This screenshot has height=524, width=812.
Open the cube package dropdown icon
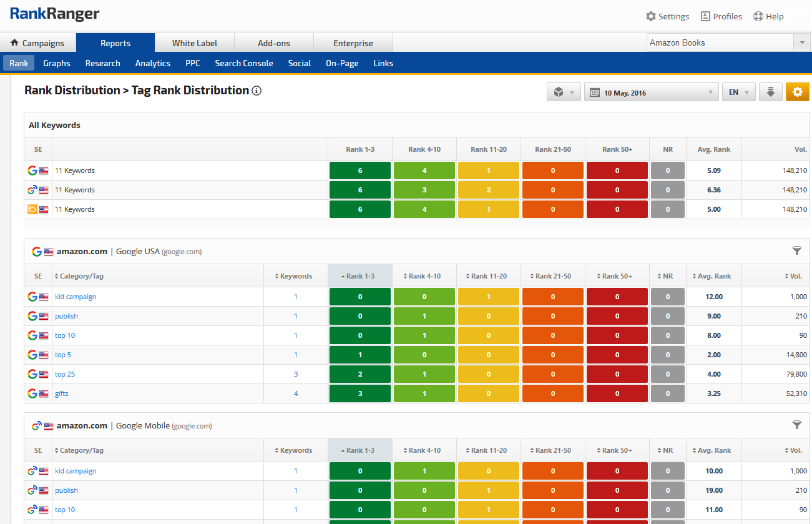pyautogui.click(x=564, y=92)
